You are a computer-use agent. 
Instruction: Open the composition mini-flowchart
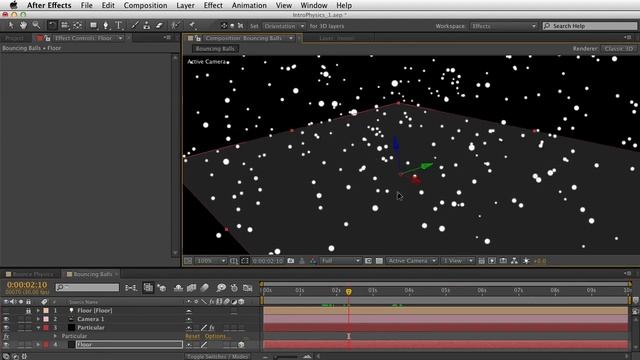(131, 288)
